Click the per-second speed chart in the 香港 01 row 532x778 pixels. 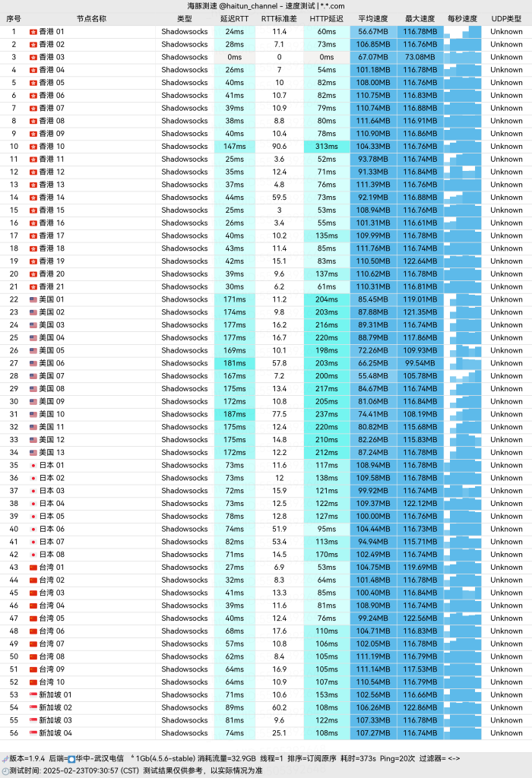[463, 32]
